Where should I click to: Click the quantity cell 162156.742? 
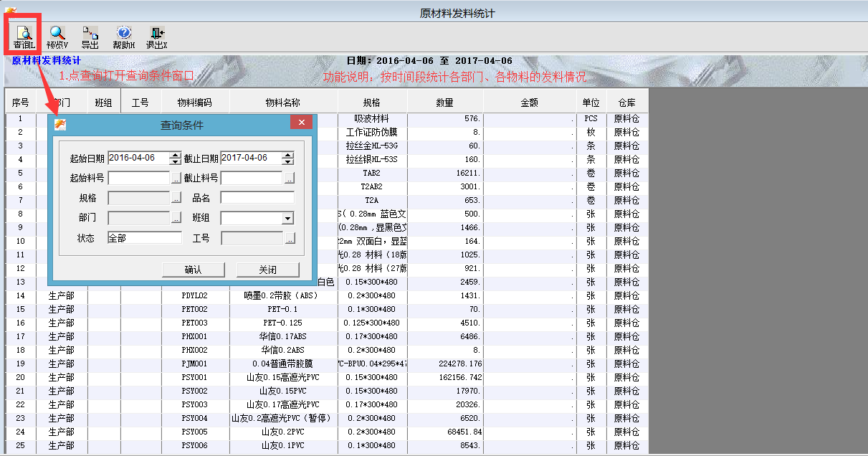point(445,377)
